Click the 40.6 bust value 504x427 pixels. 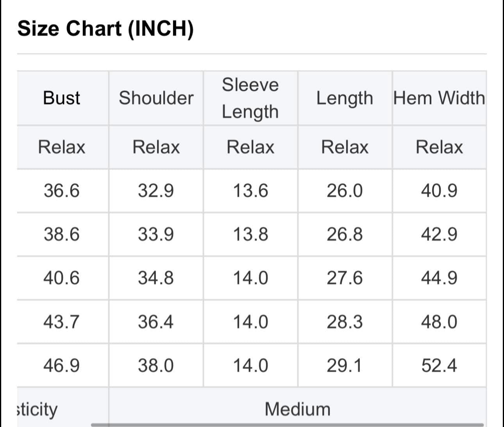tap(61, 278)
